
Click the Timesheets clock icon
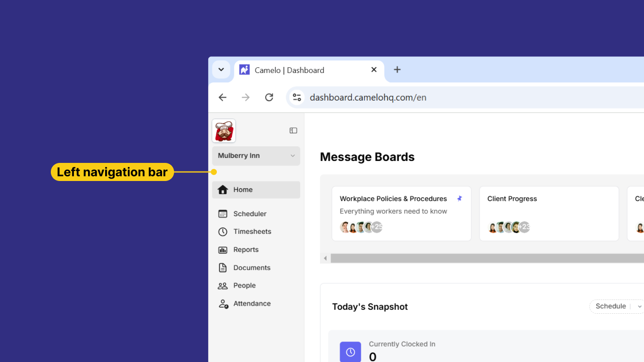point(223,231)
